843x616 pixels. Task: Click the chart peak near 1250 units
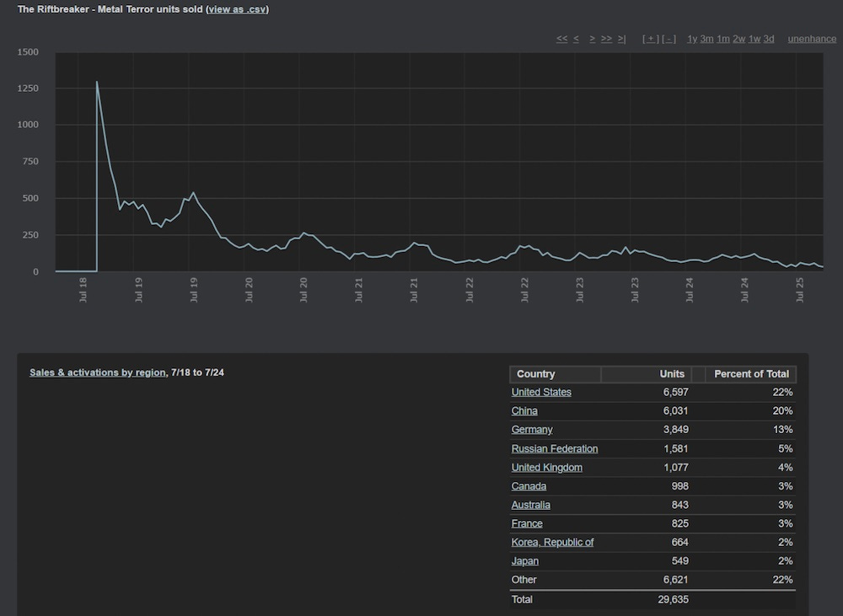point(97,82)
